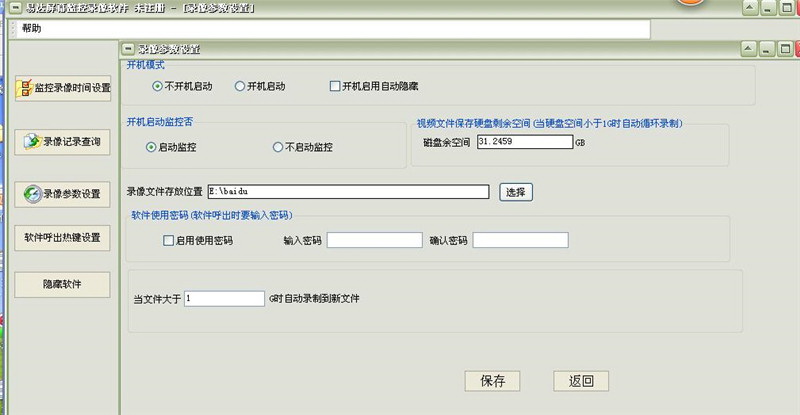This screenshot has width=800, height=415.
Task: Open 软件呼出热键设置
Action: click(62, 238)
